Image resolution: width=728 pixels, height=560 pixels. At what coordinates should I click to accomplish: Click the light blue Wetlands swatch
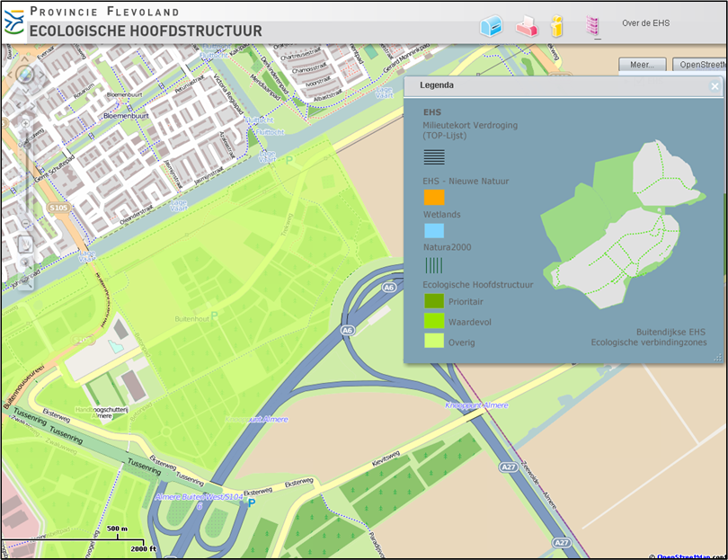click(x=434, y=230)
